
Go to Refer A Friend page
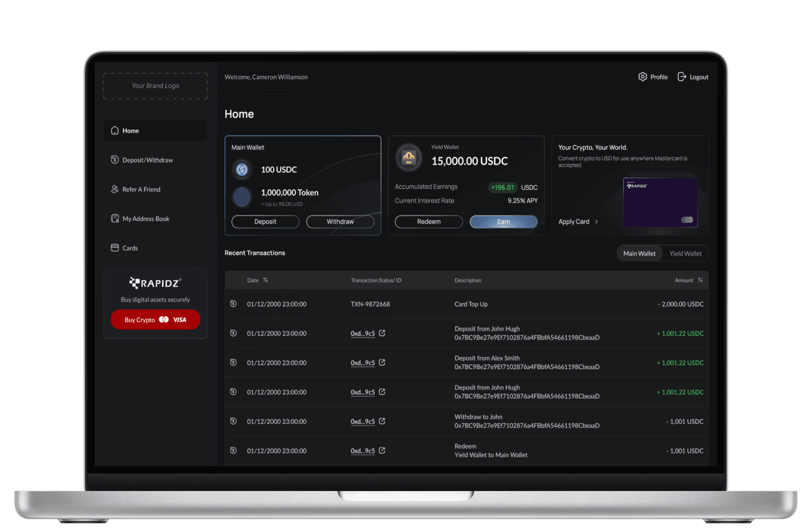tap(141, 189)
